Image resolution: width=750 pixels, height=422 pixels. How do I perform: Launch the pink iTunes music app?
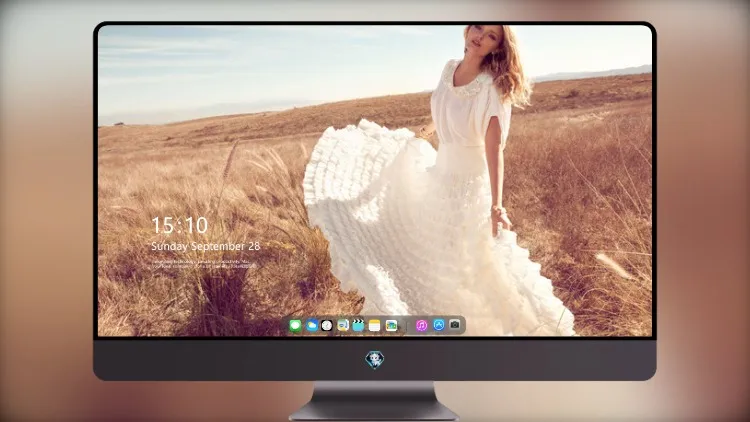coord(421,326)
